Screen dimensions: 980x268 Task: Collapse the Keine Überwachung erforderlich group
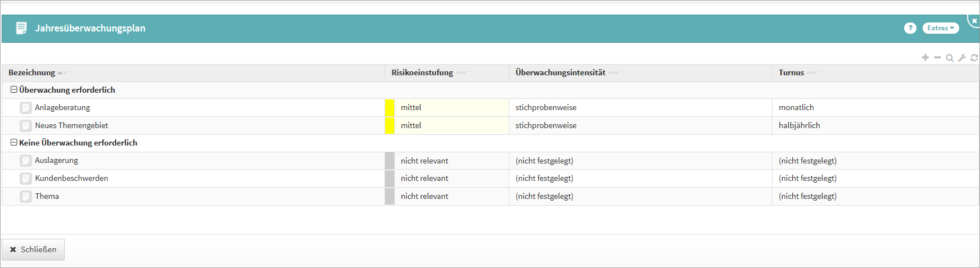click(14, 143)
